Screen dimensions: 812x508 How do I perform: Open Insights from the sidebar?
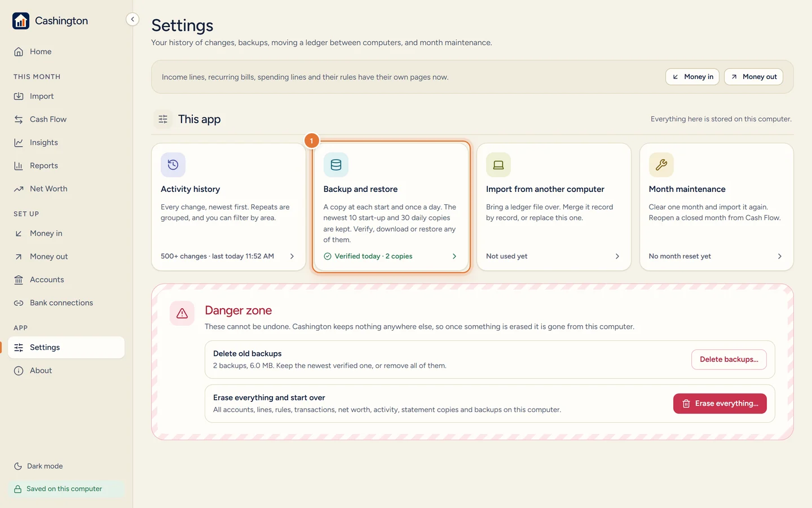click(66, 143)
